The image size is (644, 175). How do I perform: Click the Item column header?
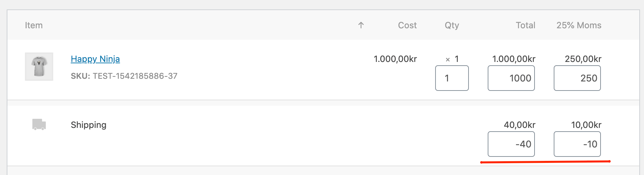coord(34,25)
